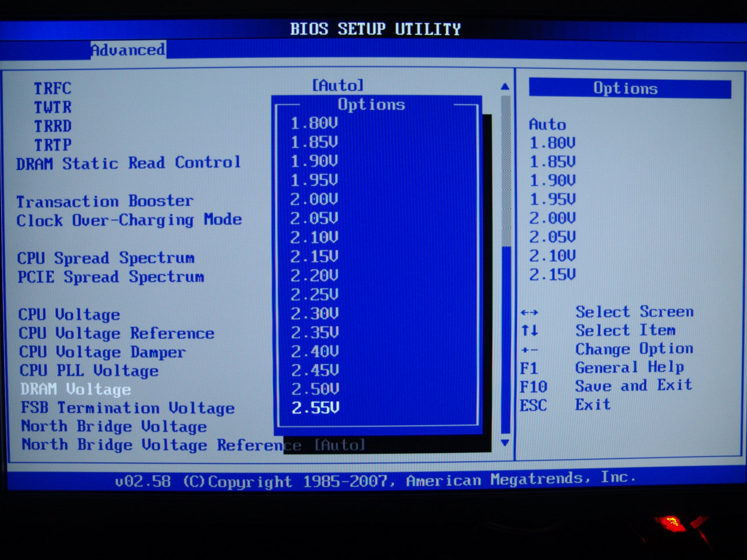The height and width of the screenshot is (560, 747).
Task: Click the scroll up arrow icon
Action: click(505, 86)
